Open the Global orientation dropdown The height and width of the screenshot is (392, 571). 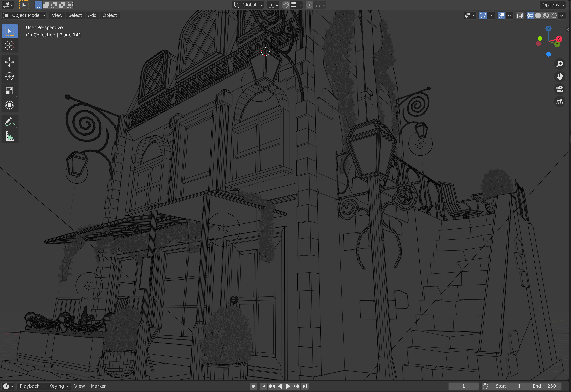(248, 5)
